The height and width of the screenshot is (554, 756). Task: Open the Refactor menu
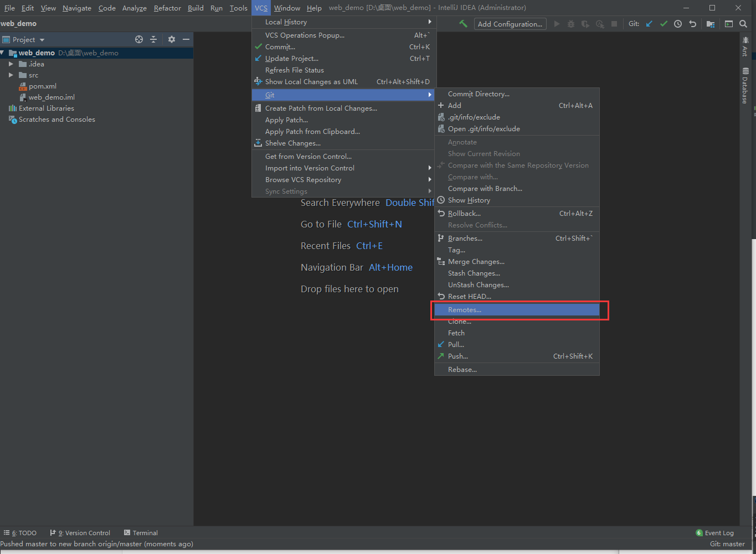(x=167, y=8)
